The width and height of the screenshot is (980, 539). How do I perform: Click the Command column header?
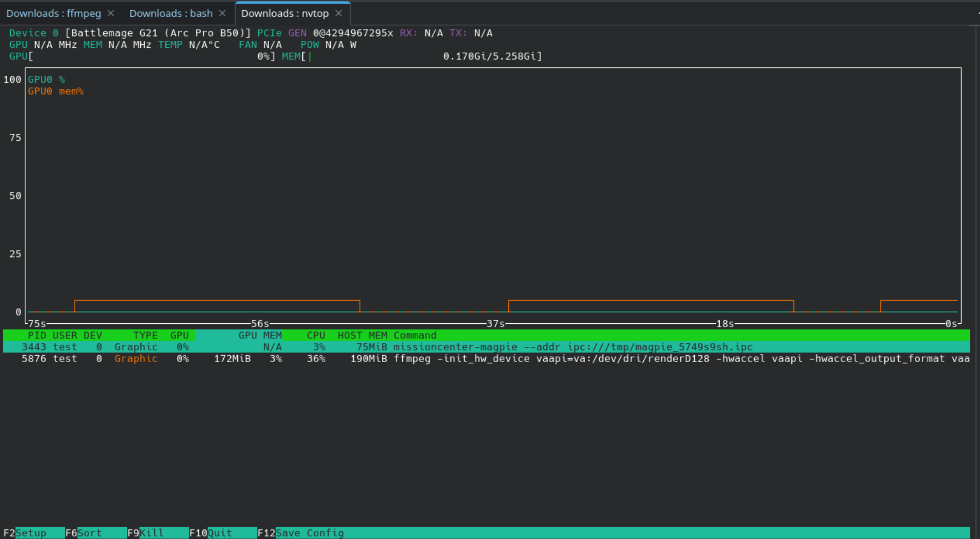pos(415,335)
